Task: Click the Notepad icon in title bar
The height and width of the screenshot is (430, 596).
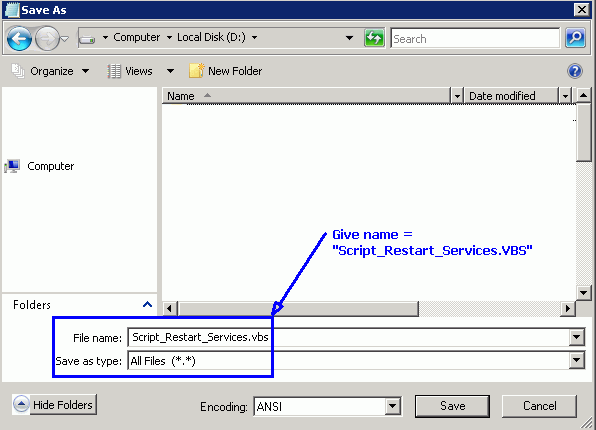Action: (x=13, y=10)
